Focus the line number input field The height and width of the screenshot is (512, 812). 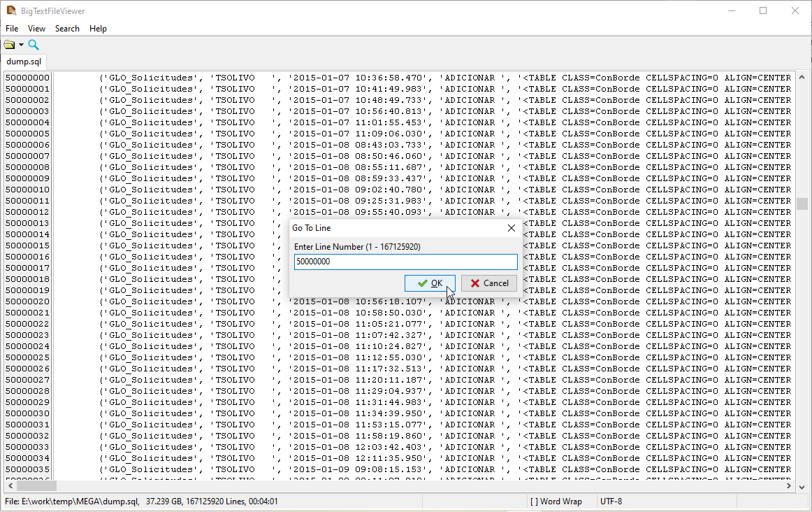point(405,262)
